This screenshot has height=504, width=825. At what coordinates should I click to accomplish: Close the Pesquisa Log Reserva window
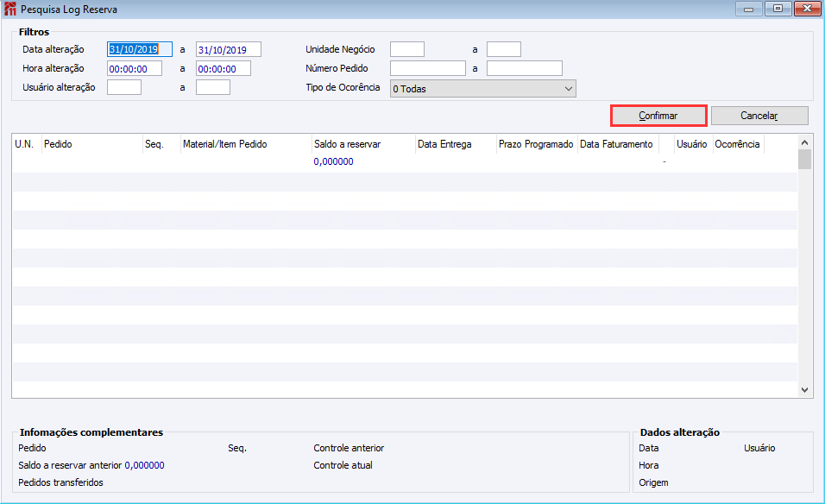807,9
